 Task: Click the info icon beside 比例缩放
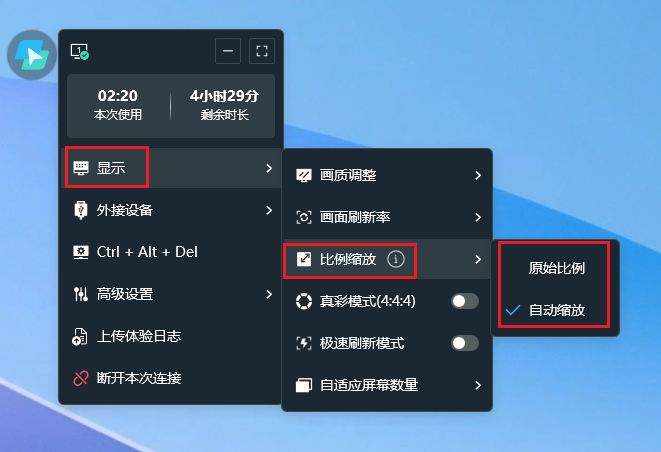pos(395,259)
